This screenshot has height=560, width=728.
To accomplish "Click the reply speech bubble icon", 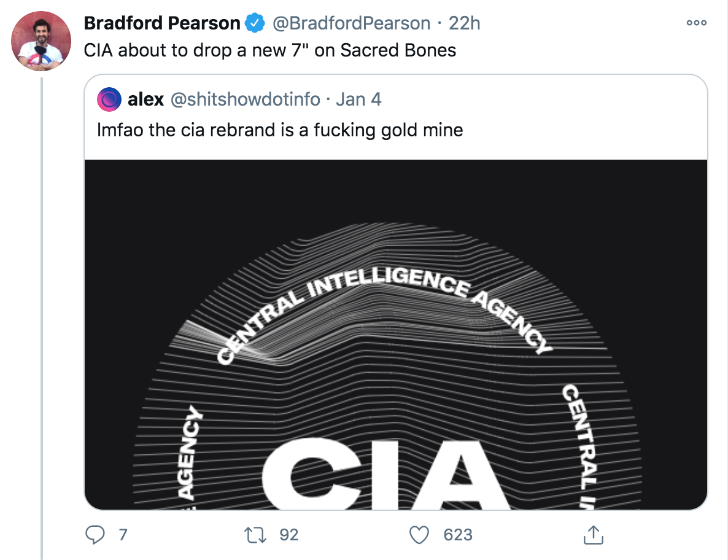I will point(94,535).
